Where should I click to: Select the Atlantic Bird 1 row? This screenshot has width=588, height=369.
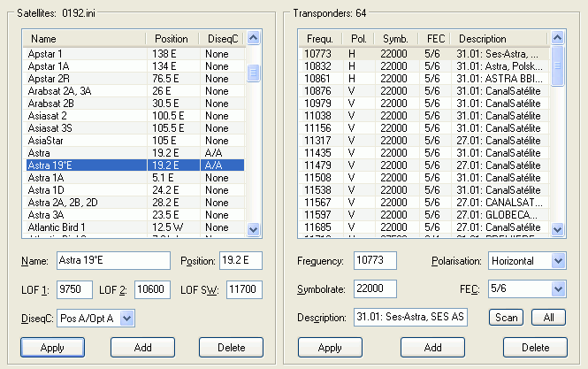pyautogui.click(x=135, y=227)
